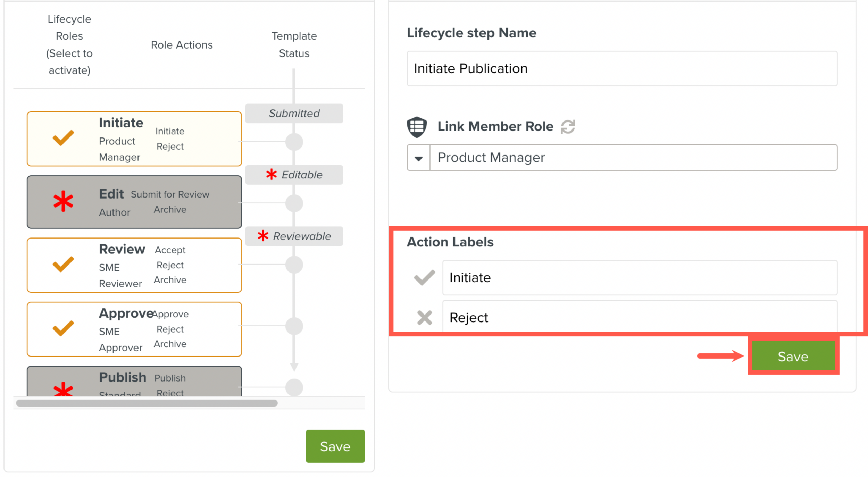The image size is (868, 477).
Task: Click the Lifecycle step Name input field
Action: [x=621, y=69]
